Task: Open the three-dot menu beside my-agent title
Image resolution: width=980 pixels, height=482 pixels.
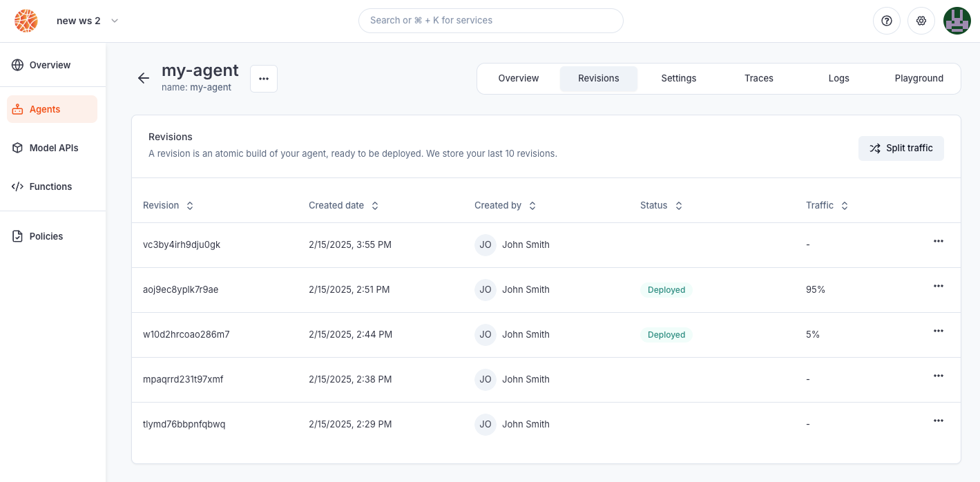Action: coord(264,79)
